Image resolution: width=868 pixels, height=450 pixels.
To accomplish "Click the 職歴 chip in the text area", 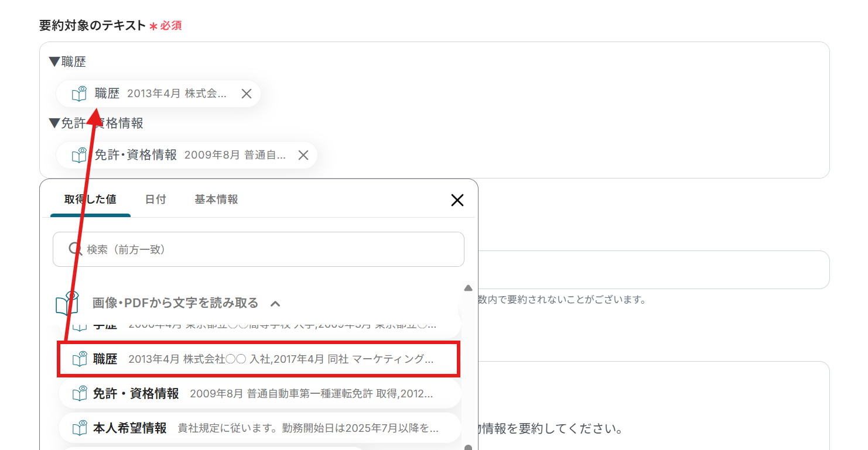I will 158,94.
